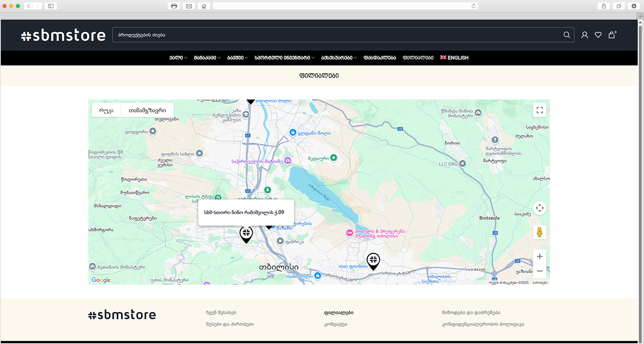Screen dimensions: 644x344
Task: Open the shopping bag cart icon
Action: 612,35
